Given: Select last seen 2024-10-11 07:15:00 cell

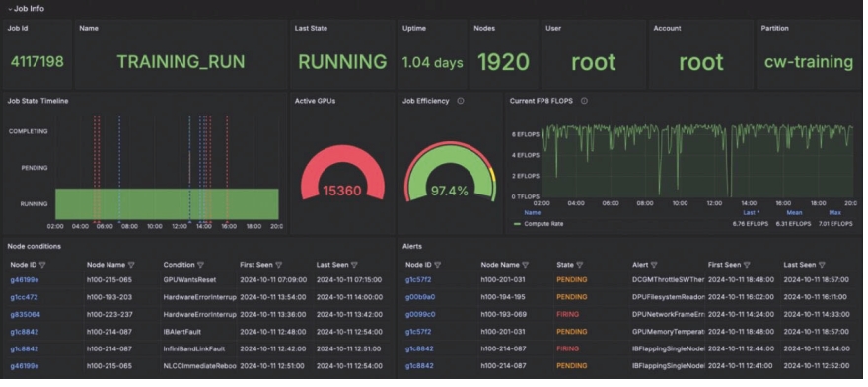Looking at the screenshot, I should coord(349,280).
